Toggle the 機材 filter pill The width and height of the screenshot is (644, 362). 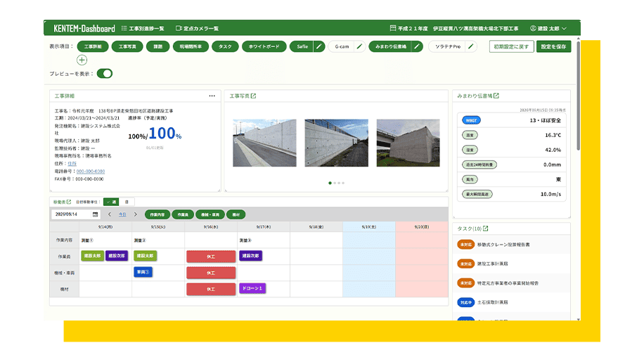[236, 214]
